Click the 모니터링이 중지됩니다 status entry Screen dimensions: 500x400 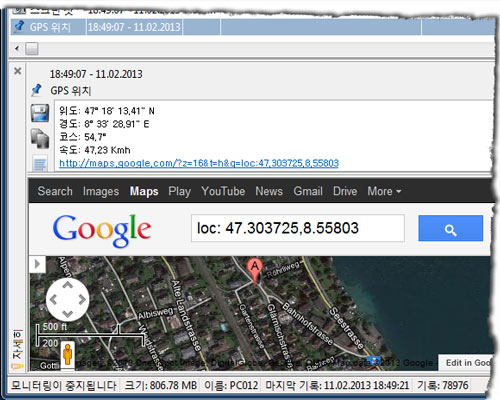[64, 386]
